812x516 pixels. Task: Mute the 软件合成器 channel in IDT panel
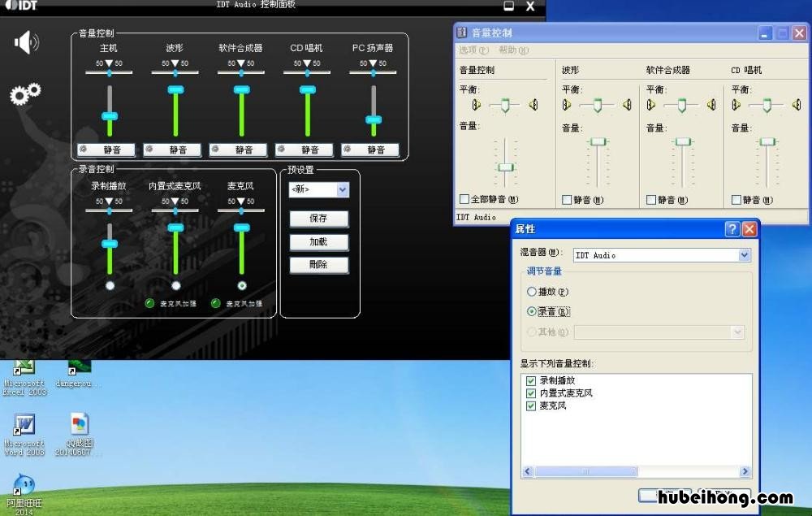[x=238, y=150]
